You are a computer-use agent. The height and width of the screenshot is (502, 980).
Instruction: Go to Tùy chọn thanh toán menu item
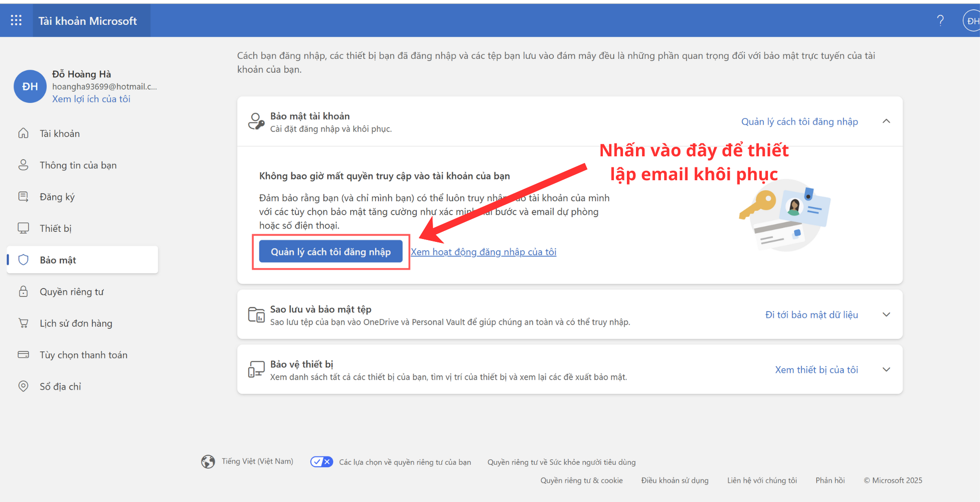coord(83,355)
